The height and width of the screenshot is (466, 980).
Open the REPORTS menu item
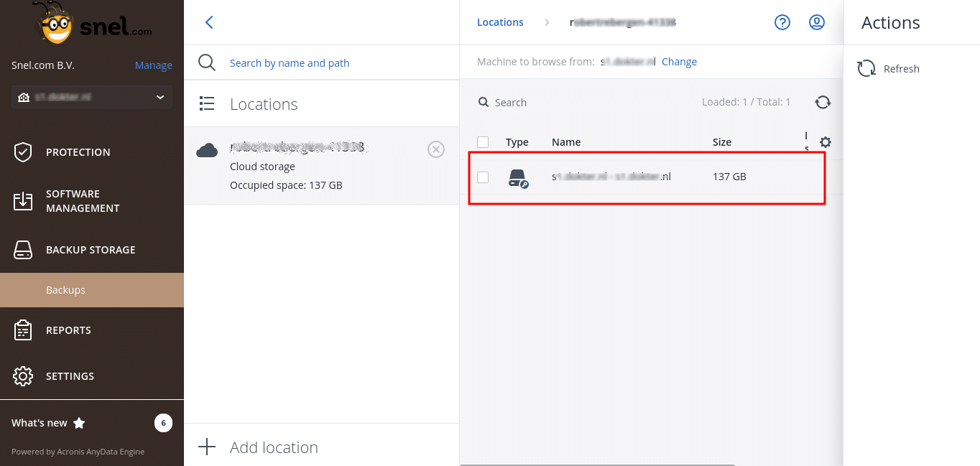[x=68, y=330]
